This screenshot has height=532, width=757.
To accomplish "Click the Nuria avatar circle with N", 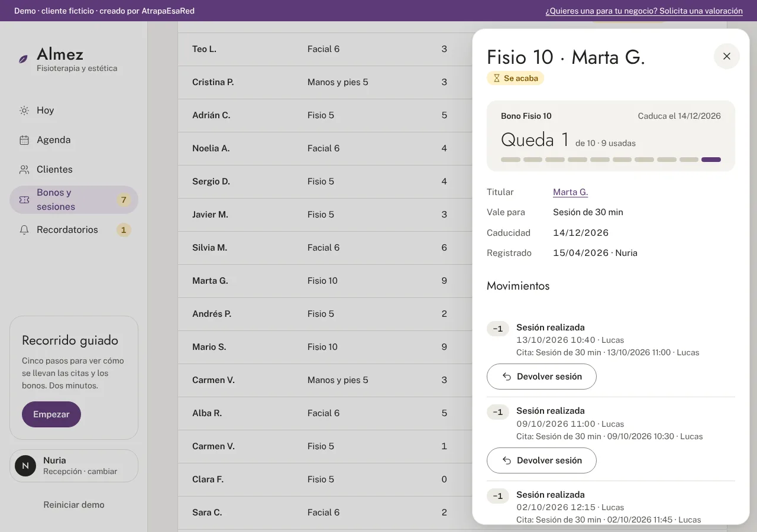I will point(25,466).
